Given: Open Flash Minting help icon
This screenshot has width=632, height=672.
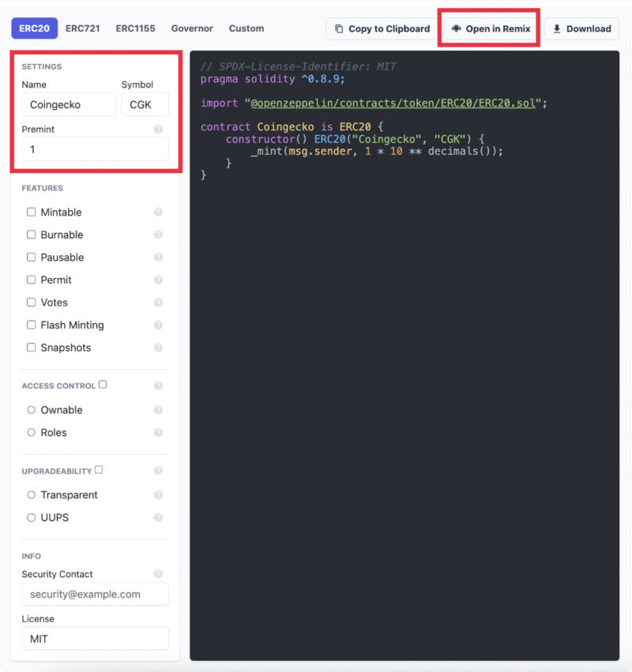Looking at the screenshot, I should pos(158,325).
